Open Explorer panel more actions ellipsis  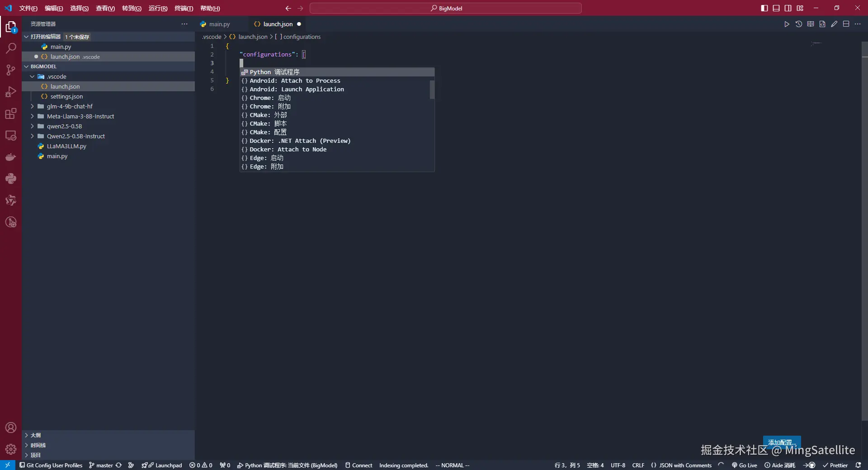click(x=184, y=24)
